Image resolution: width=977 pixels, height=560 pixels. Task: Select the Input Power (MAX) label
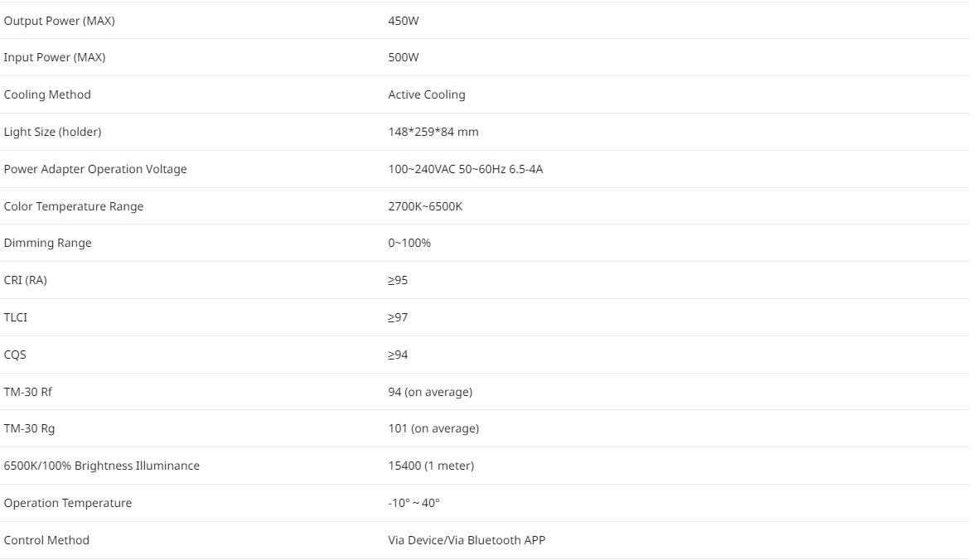[x=55, y=57]
